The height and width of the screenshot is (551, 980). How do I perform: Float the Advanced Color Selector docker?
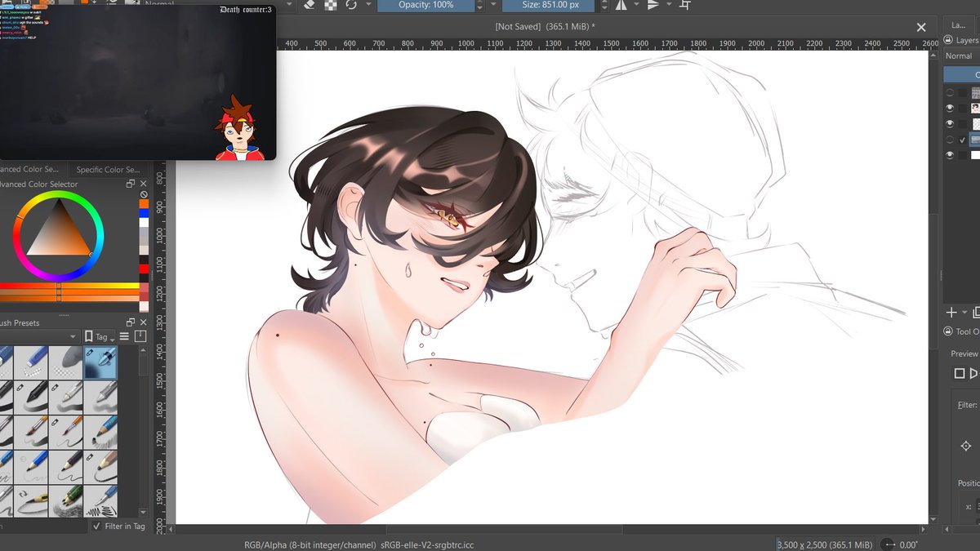(131, 184)
